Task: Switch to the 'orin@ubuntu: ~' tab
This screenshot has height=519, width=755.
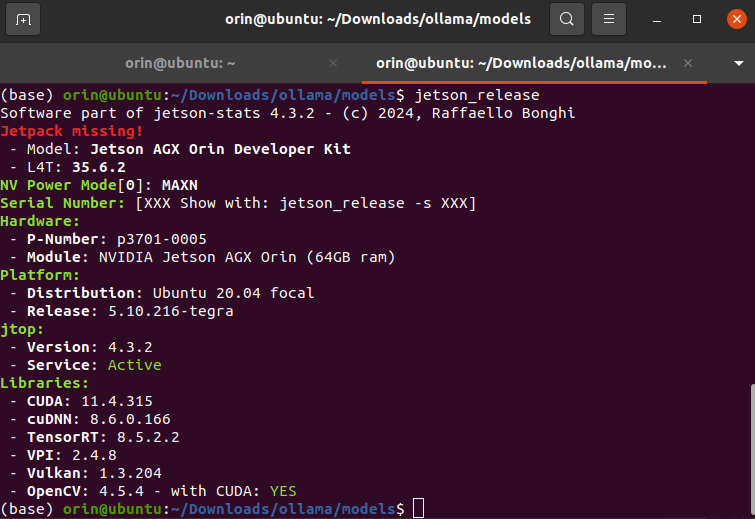Action: (x=180, y=63)
